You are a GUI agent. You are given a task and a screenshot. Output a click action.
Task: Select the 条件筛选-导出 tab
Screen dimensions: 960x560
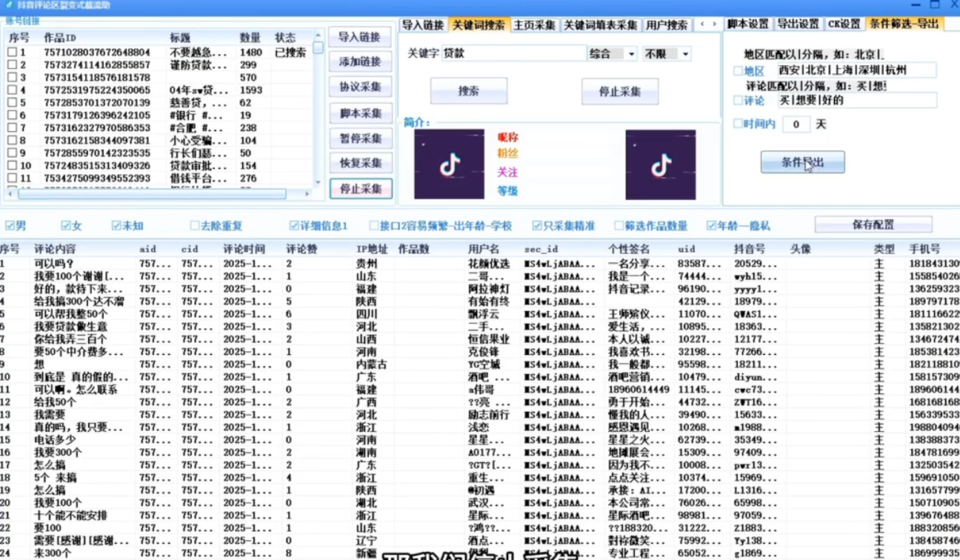904,24
